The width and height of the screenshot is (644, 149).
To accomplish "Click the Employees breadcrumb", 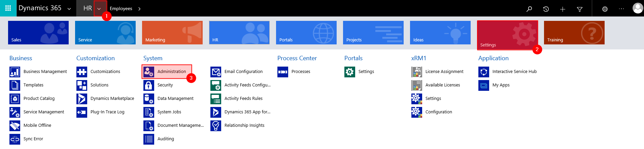I will [x=121, y=9].
